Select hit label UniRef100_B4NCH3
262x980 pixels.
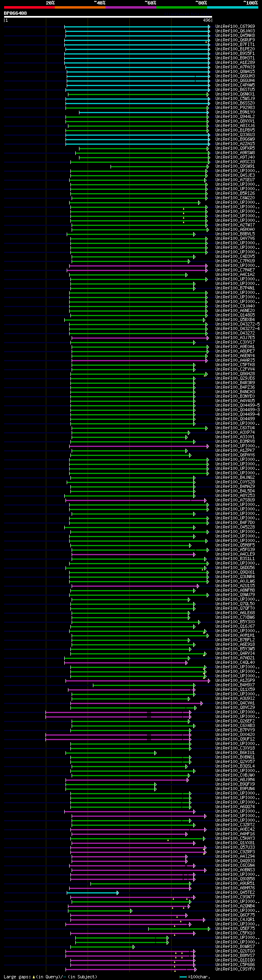pos(235,392)
